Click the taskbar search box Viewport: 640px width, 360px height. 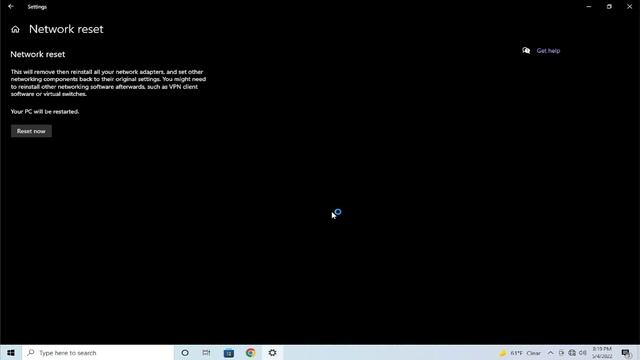[98, 353]
